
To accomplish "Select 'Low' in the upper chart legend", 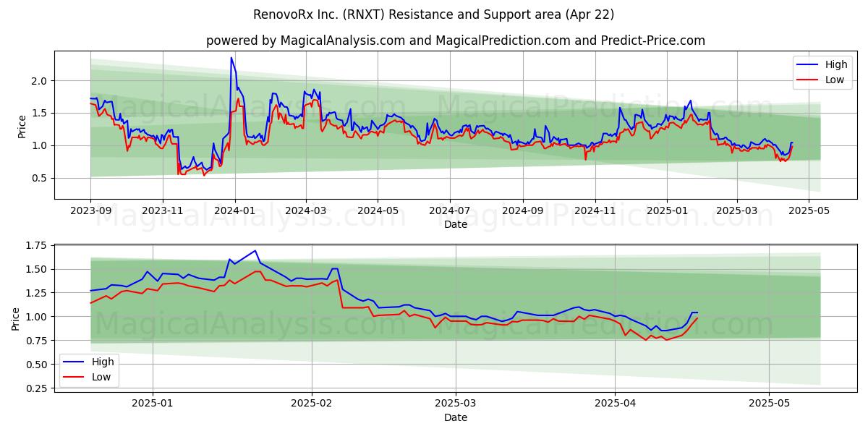I will tap(835, 80).
